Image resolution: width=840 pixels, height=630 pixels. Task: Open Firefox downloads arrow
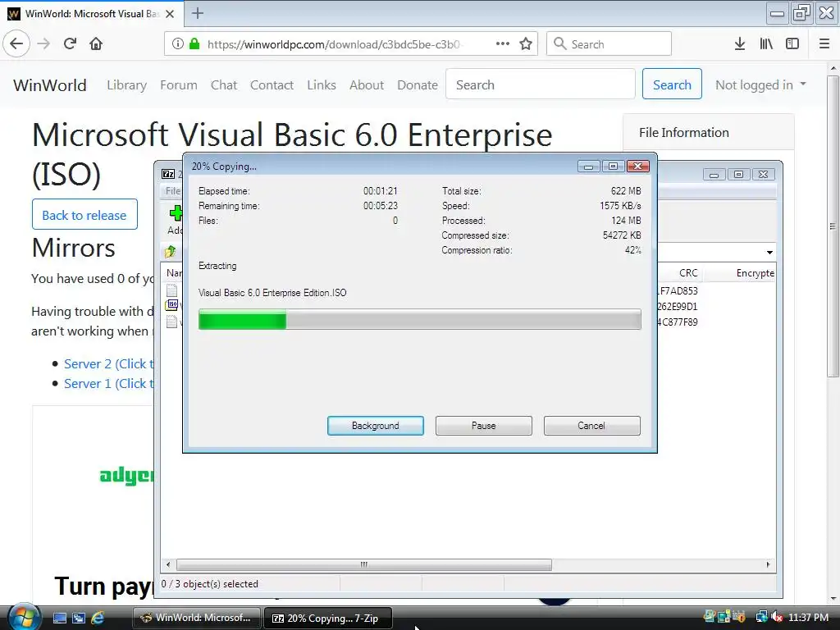(739, 44)
